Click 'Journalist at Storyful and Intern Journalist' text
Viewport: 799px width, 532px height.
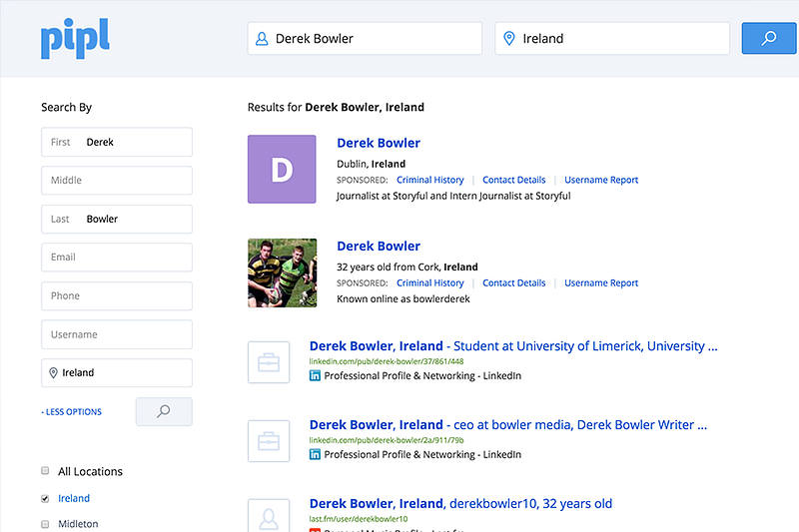(x=453, y=196)
